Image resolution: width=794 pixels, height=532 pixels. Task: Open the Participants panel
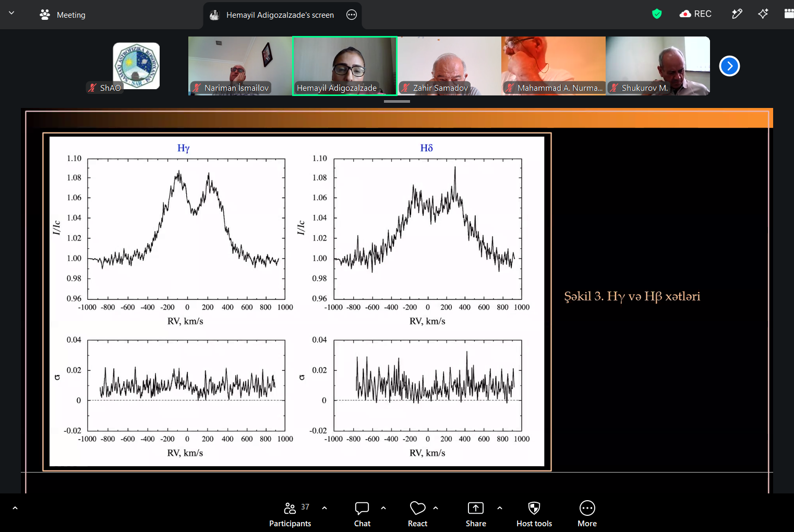click(x=290, y=514)
